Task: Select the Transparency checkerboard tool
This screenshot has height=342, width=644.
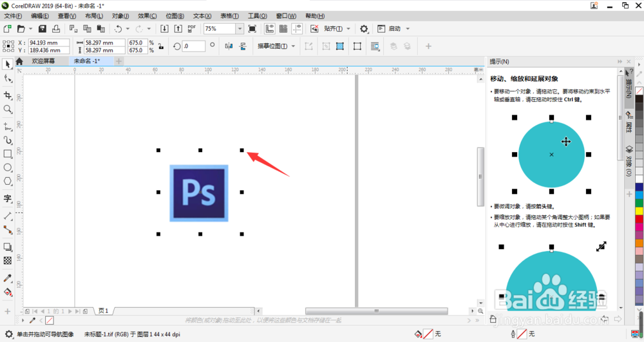Action: click(7, 261)
